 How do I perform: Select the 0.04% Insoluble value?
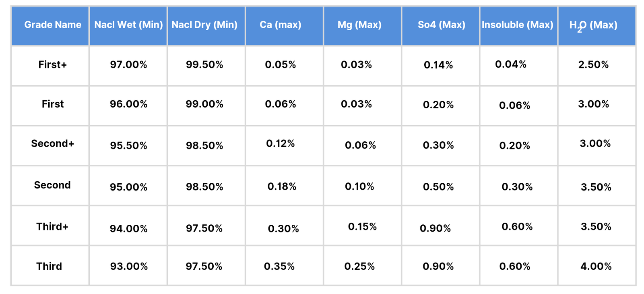511,64
